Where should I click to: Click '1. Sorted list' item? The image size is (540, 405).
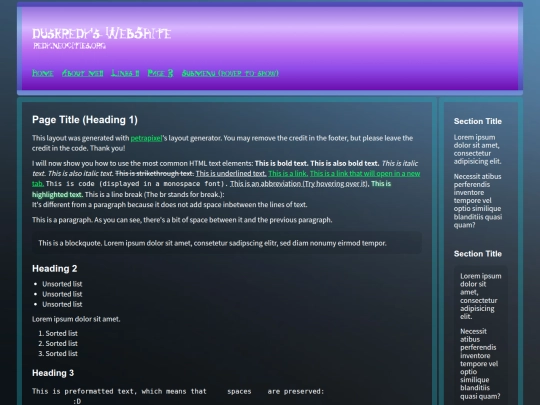click(58, 333)
